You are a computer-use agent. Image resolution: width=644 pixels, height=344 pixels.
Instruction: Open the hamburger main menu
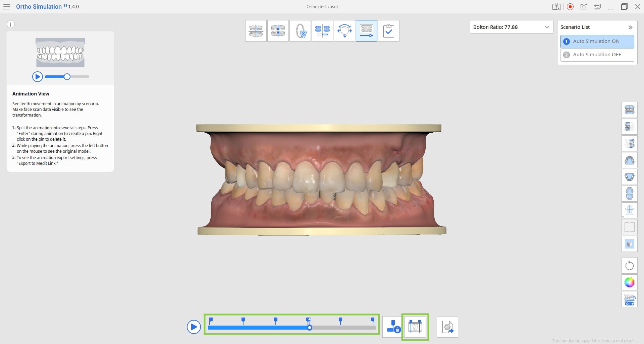7,7
